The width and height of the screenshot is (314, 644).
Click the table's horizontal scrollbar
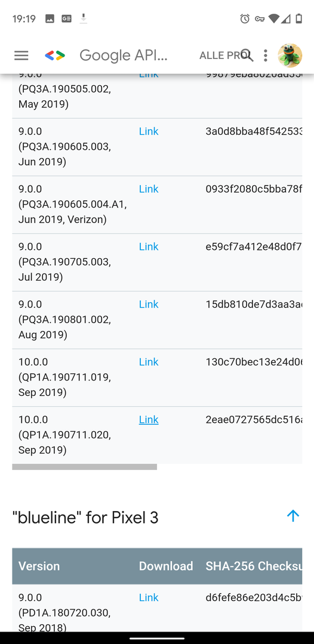(85, 467)
